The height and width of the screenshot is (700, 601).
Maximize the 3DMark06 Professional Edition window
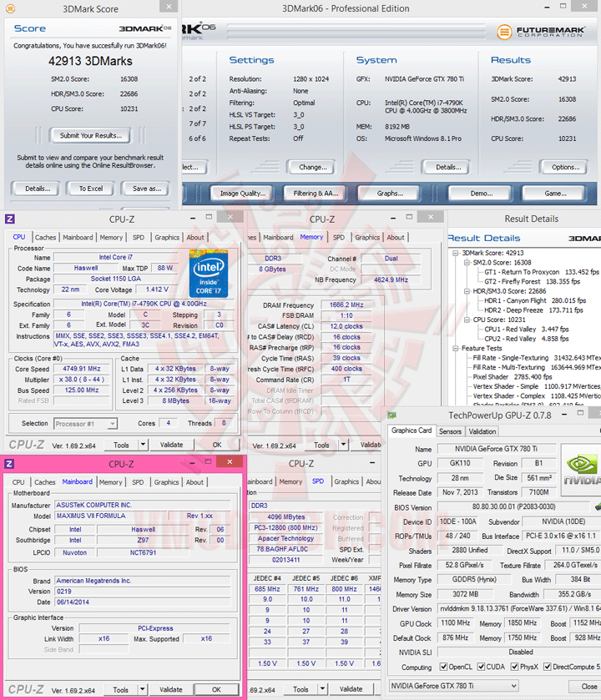[x=563, y=6]
